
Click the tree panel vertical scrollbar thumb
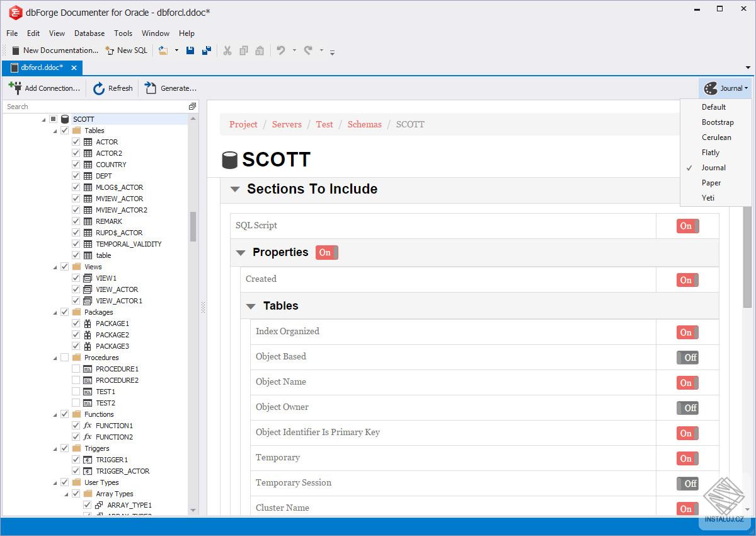click(193, 226)
